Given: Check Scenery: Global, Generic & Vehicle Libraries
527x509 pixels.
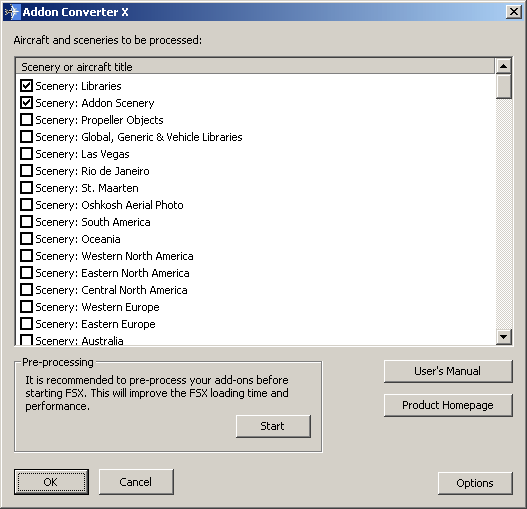Looking at the screenshot, I should (x=26, y=136).
